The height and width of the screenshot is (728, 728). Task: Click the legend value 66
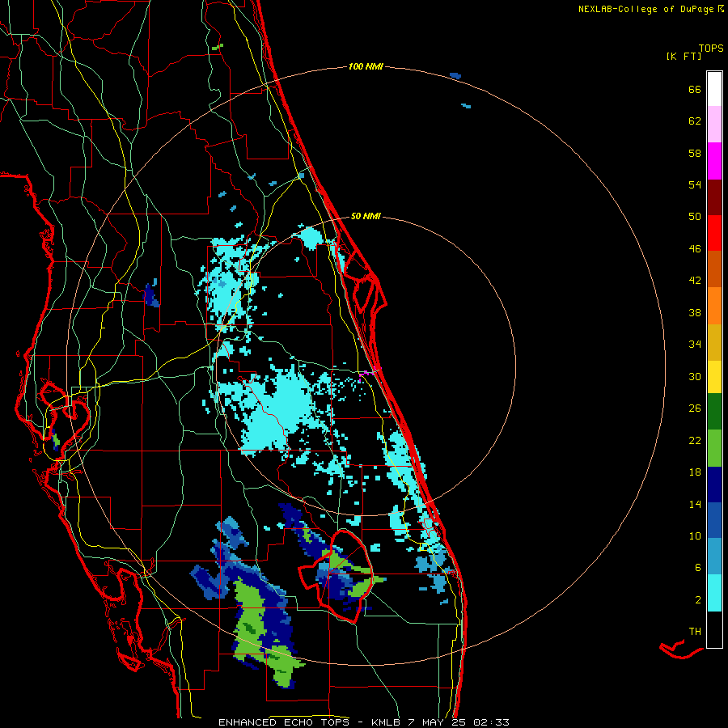click(x=695, y=89)
